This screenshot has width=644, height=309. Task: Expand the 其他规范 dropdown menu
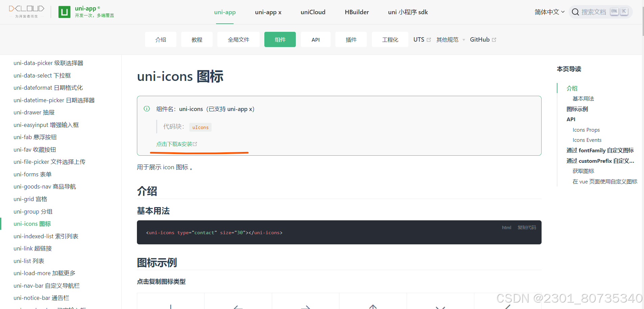click(x=451, y=40)
